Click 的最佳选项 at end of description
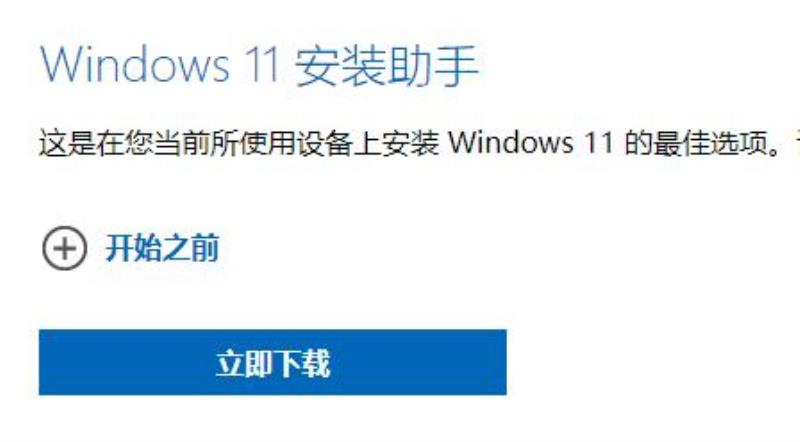This screenshot has width=800, height=442. [696, 143]
